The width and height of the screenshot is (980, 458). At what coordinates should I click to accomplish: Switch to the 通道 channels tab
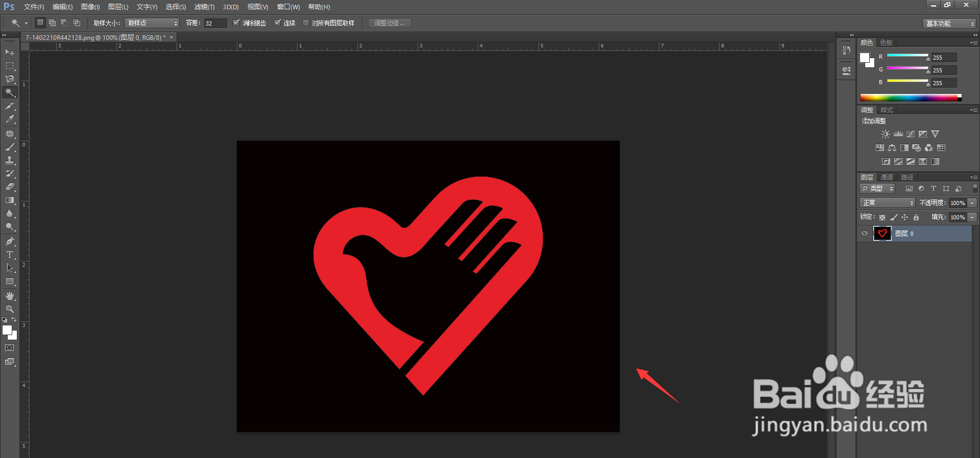point(887,177)
